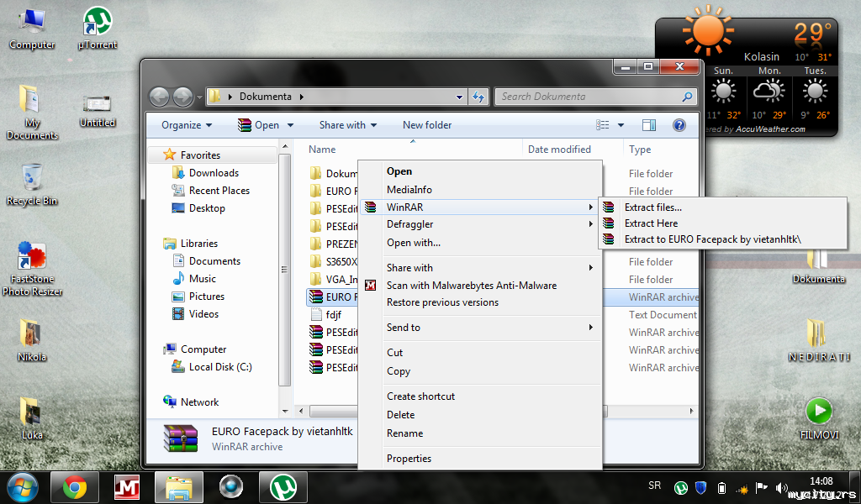Click Copy in the context menu
Image resolution: width=861 pixels, height=504 pixels.
pyautogui.click(x=481, y=371)
